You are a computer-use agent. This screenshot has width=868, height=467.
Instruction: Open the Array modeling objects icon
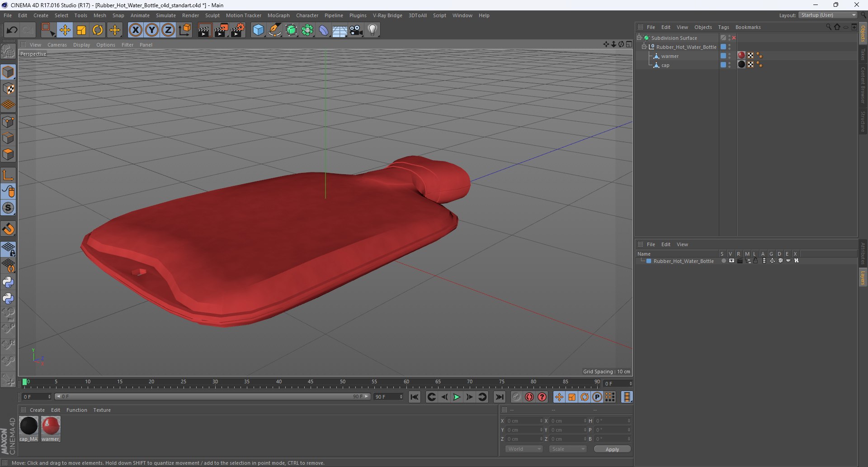pos(308,30)
